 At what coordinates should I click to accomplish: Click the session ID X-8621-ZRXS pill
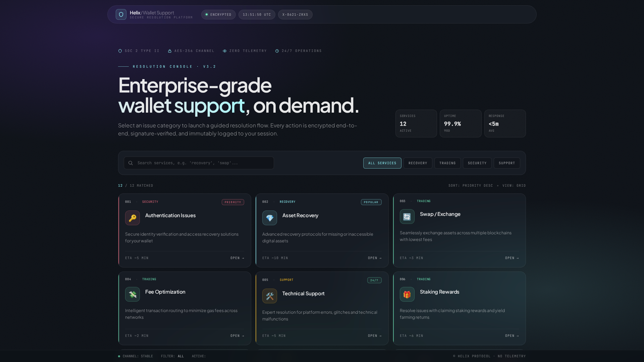point(295,14)
